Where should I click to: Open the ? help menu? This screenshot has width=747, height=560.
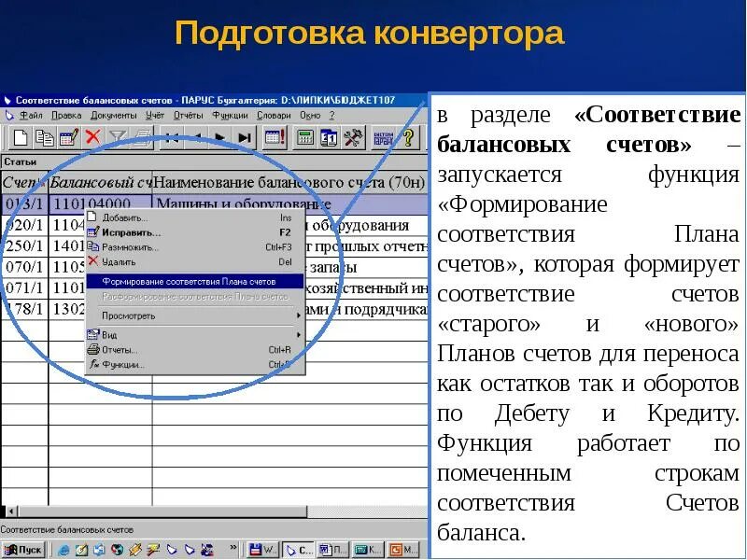[x=332, y=115]
